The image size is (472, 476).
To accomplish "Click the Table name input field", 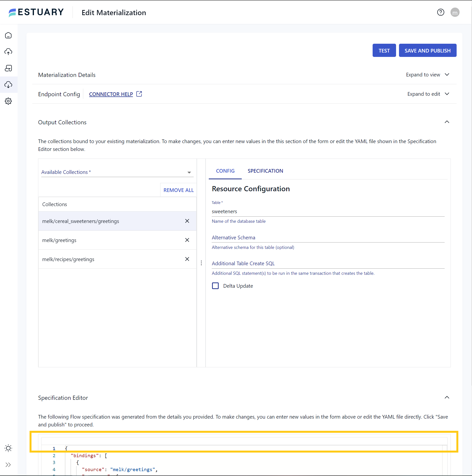I will pyautogui.click(x=328, y=212).
